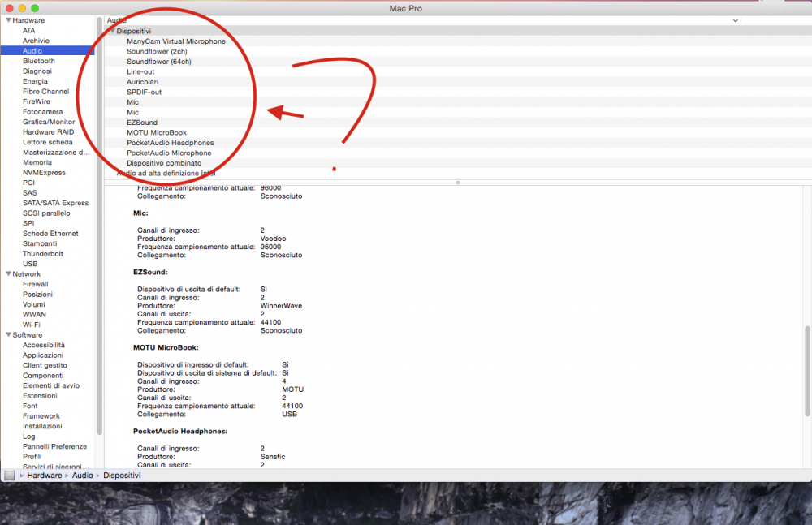Open Accessibilità under Software
Viewport: 812px width, 525px height.
tap(44, 345)
